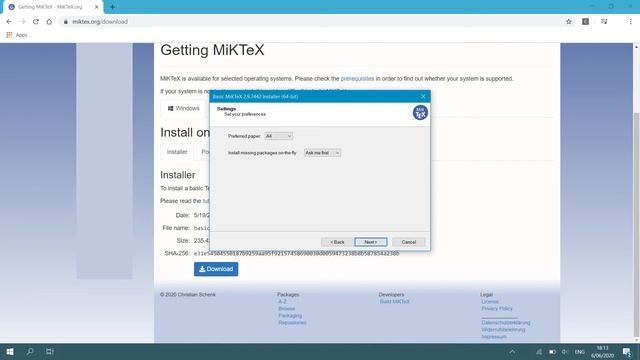Viewport: 640px width, 360px height.
Task: Click the browser extension icon beside the star
Action: 585,22
